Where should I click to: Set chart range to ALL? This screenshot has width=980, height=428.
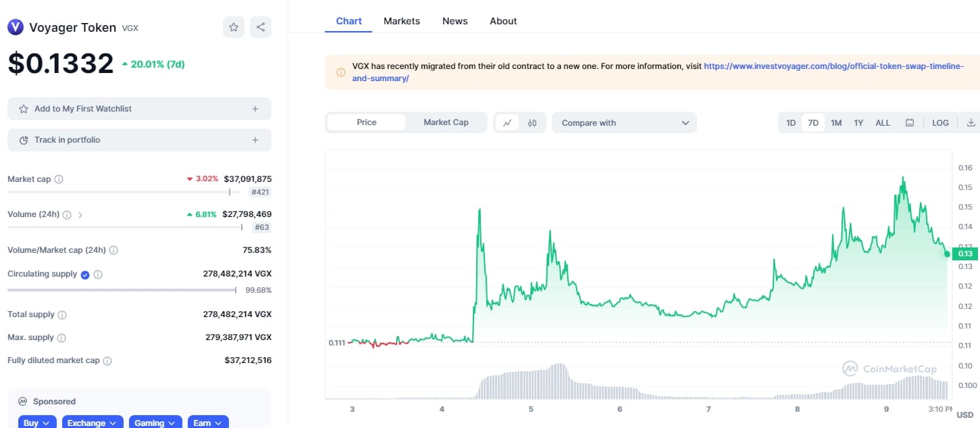pyautogui.click(x=883, y=122)
